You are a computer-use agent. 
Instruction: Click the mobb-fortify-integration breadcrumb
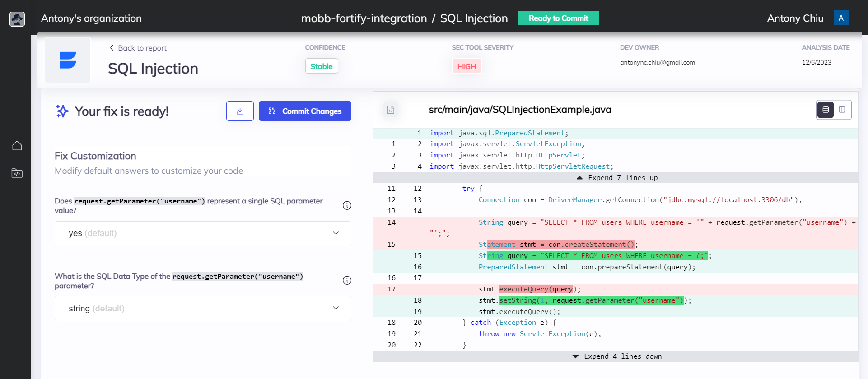[364, 18]
